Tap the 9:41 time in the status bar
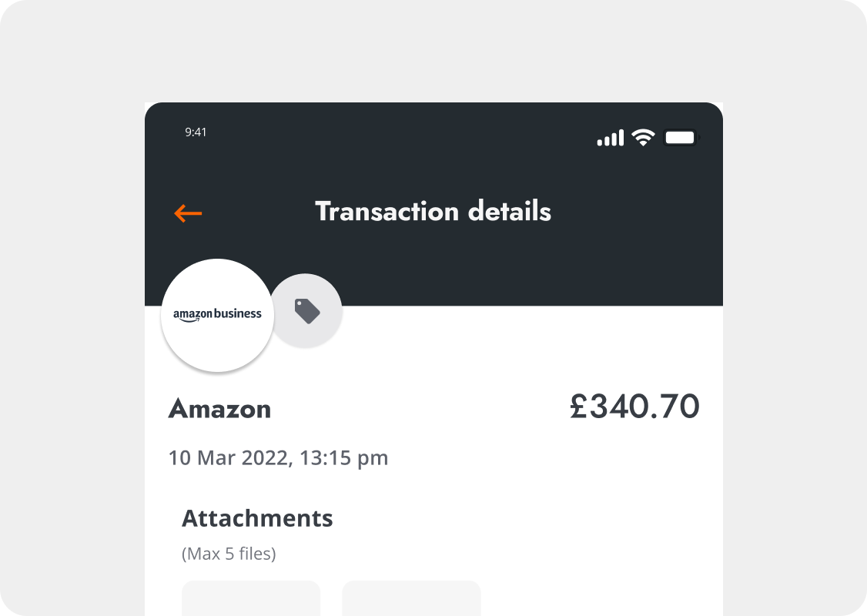The height and width of the screenshot is (616, 867). coord(196,132)
